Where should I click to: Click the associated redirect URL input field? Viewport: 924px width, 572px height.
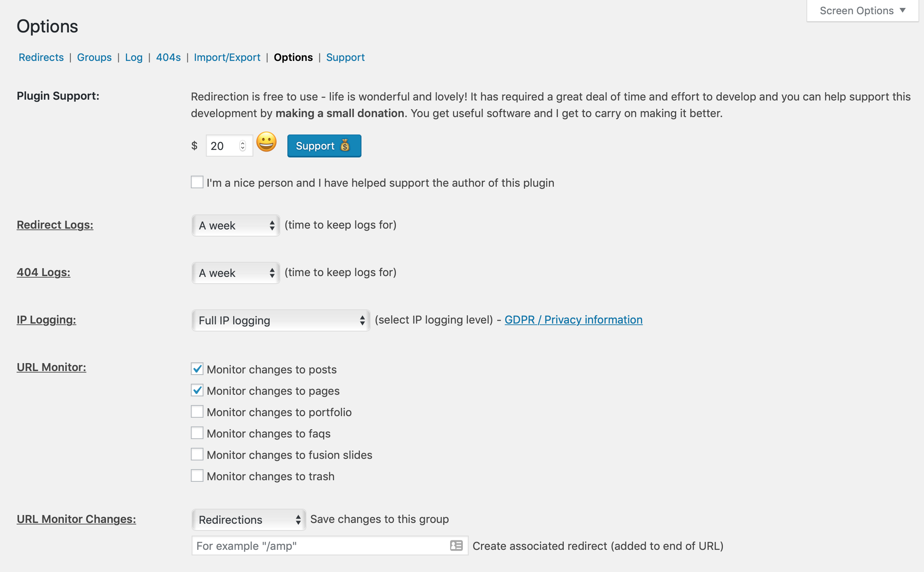coord(330,545)
